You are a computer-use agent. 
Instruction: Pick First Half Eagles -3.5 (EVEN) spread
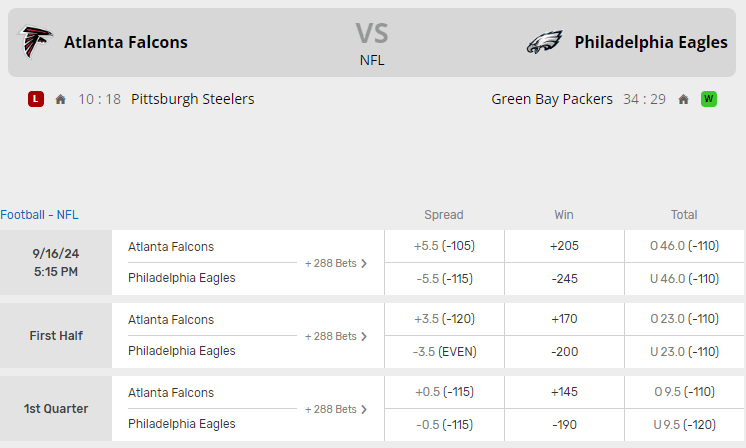(x=444, y=352)
